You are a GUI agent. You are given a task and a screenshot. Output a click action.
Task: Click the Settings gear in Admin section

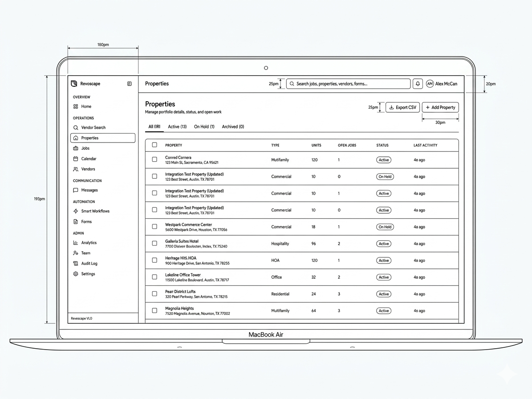coord(76,273)
